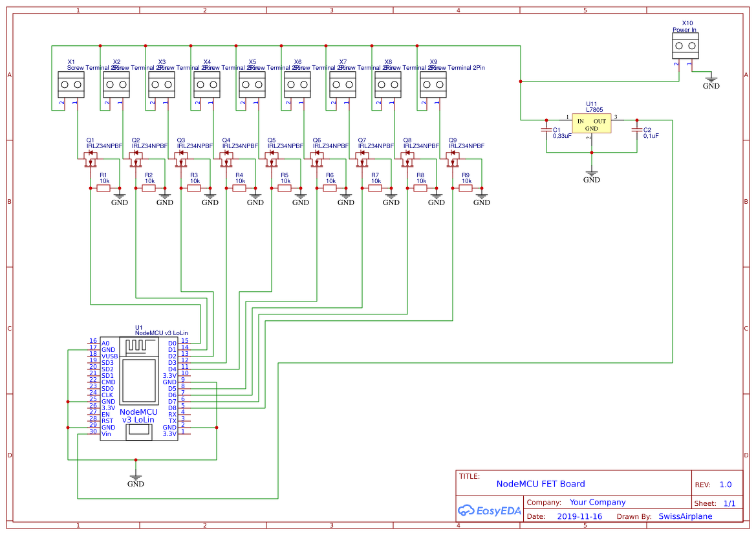Select the 'VUSB' pin label
Screen dimensions: 756x535
tap(109, 356)
